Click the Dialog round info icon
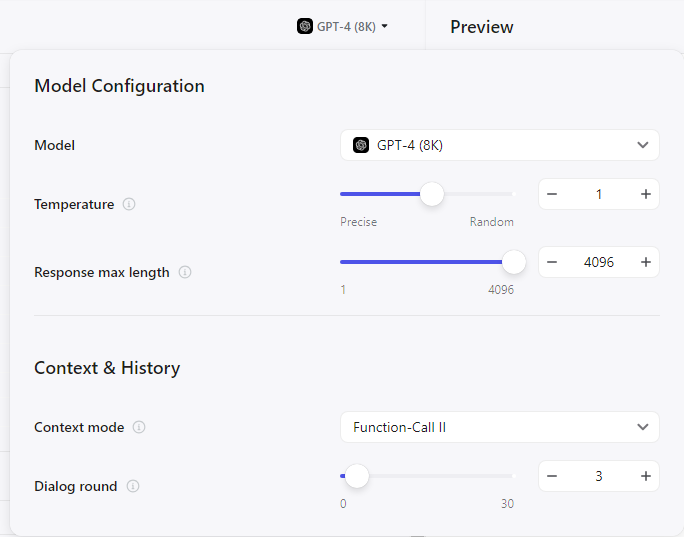Image resolution: width=684 pixels, height=537 pixels. click(x=133, y=486)
